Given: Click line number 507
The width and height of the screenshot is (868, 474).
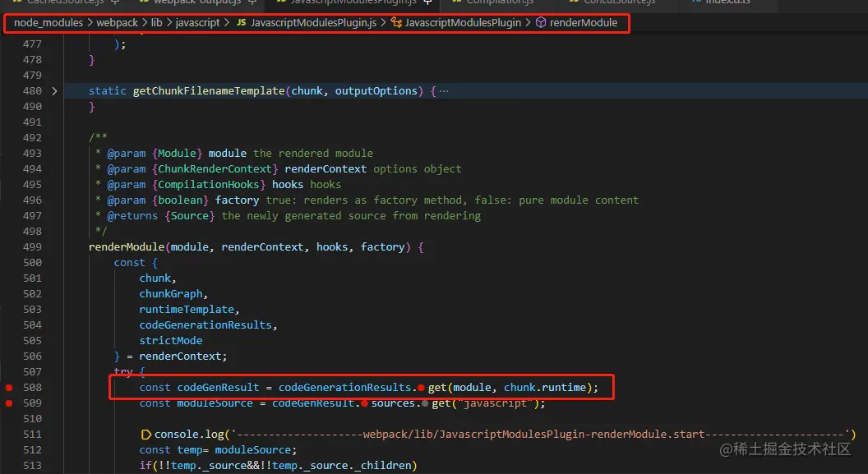Looking at the screenshot, I should (x=32, y=371).
